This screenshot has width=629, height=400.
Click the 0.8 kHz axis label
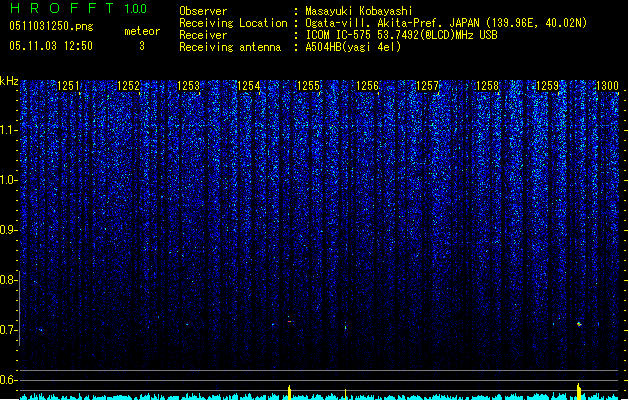coord(8,280)
